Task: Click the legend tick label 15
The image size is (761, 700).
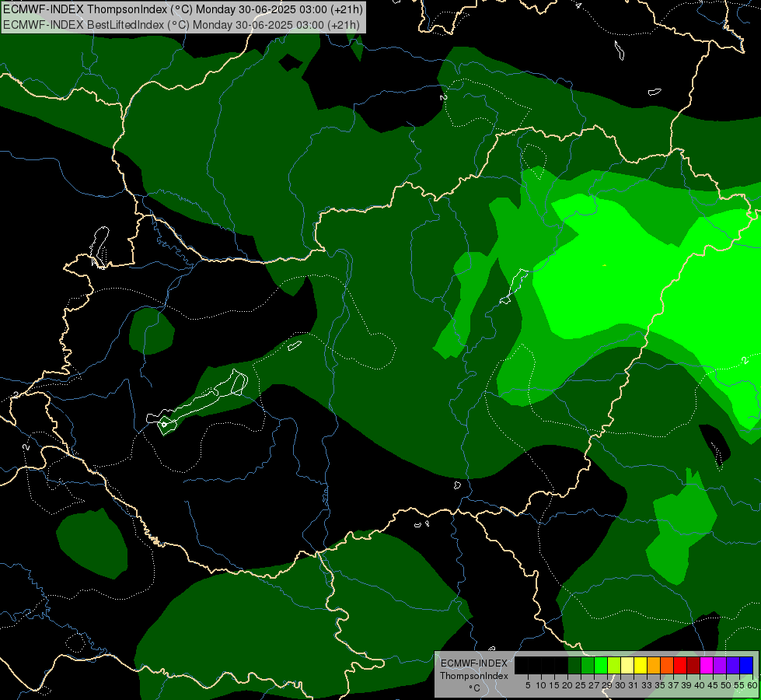Action: pyautogui.click(x=555, y=685)
